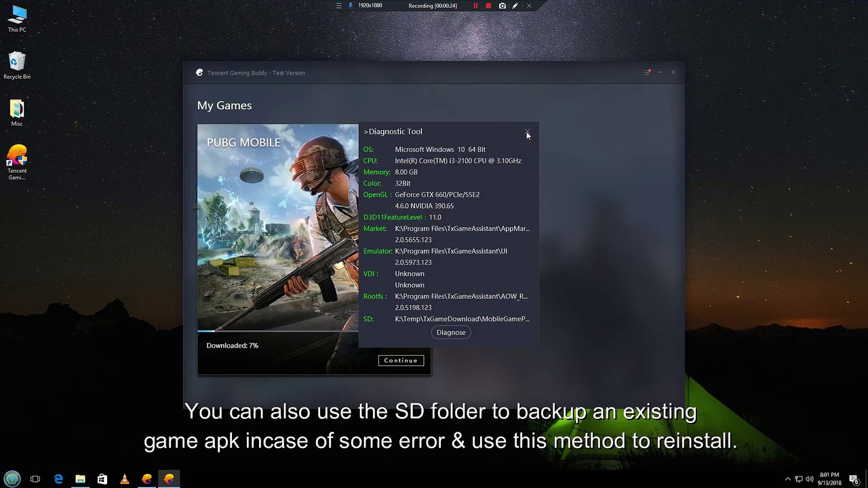Screen dimensions: 868x488
Task: Select the 1920x1080 resolution label
Action: coord(370,5)
